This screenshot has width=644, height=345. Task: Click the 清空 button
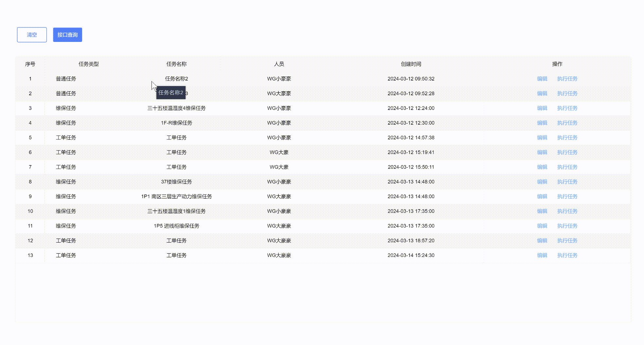pos(31,34)
